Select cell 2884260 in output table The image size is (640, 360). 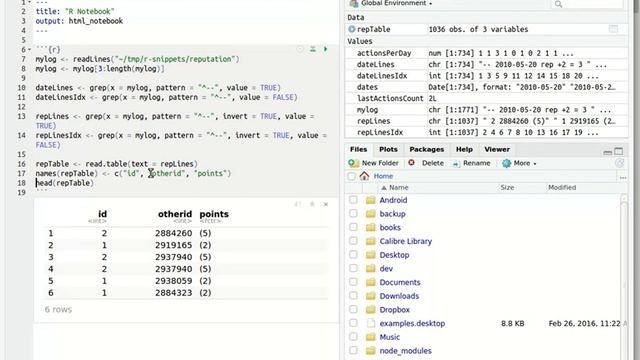(x=173, y=233)
